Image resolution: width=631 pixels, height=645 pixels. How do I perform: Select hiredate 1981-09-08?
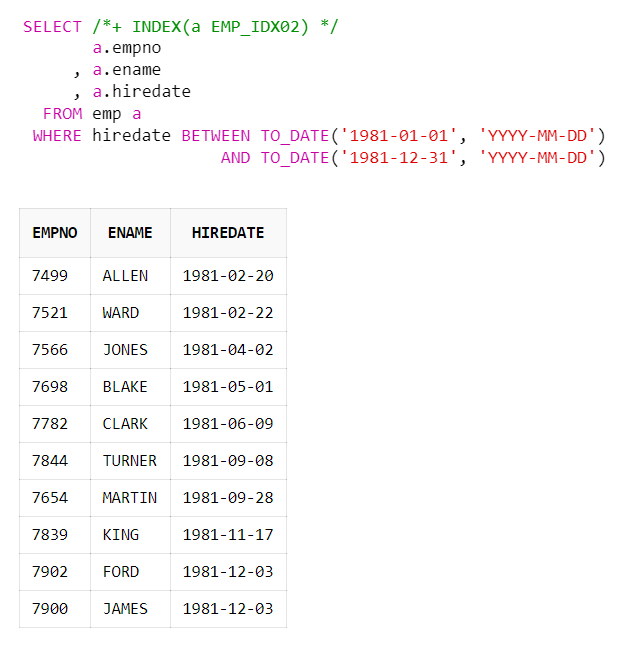[x=228, y=461]
